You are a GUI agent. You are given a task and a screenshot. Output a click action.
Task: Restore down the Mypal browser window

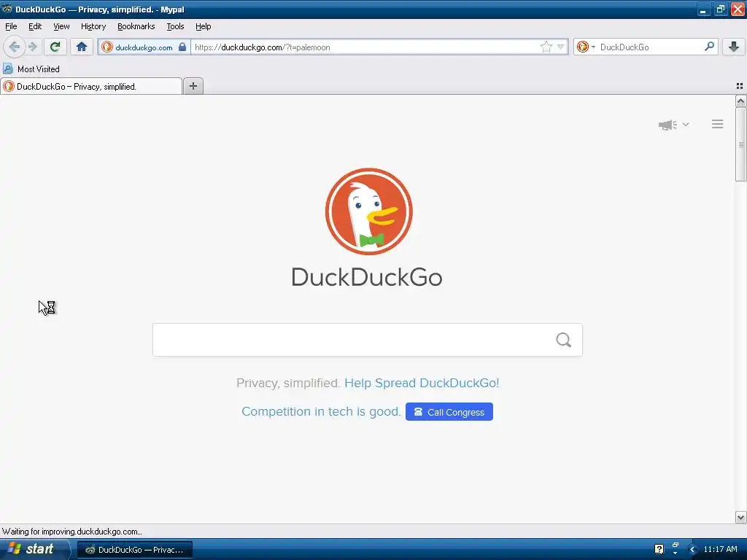click(x=720, y=9)
